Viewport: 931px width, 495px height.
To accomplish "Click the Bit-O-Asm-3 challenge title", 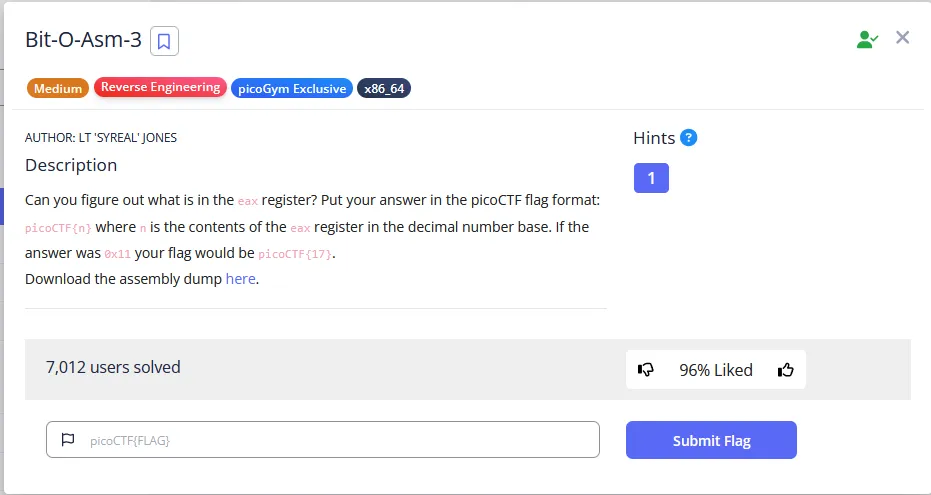I will [83, 40].
